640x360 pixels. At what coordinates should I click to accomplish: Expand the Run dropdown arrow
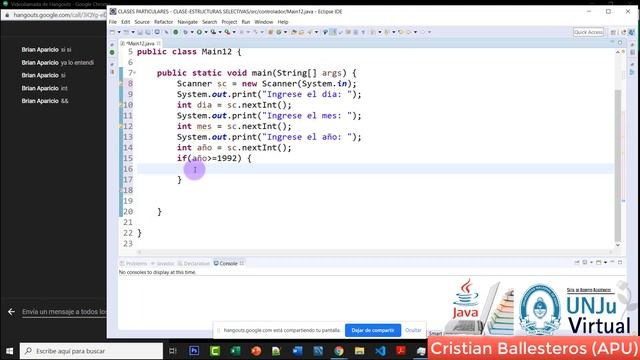(206, 32)
